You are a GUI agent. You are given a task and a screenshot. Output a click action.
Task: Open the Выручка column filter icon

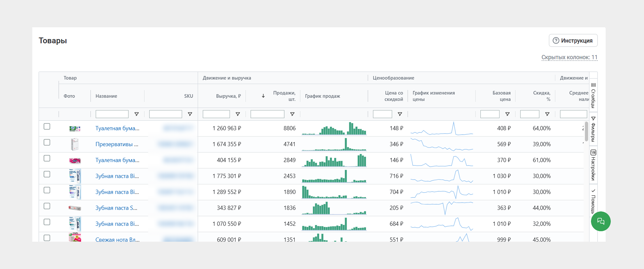[x=238, y=114]
